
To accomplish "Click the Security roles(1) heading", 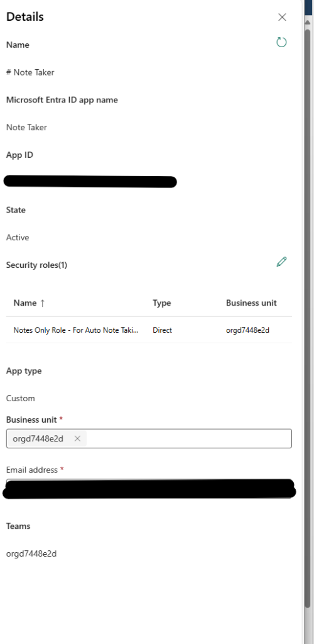I will click(x=36, y=265).
